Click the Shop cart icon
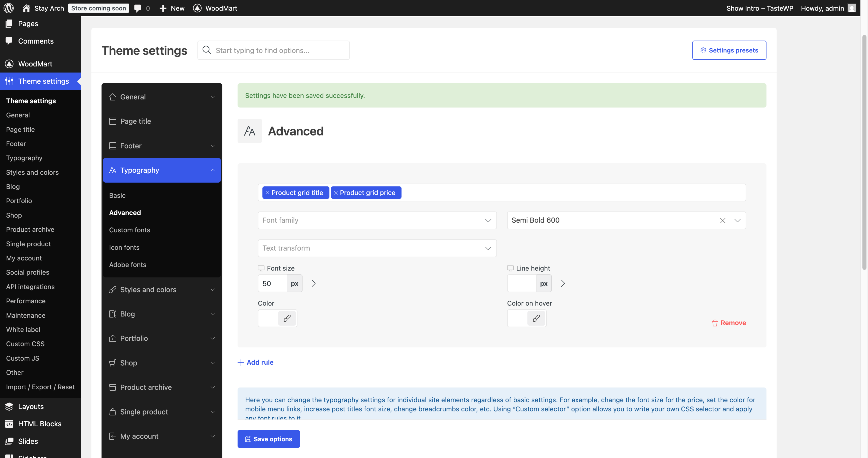Screen dimensions: 868x458 (113, 363)
